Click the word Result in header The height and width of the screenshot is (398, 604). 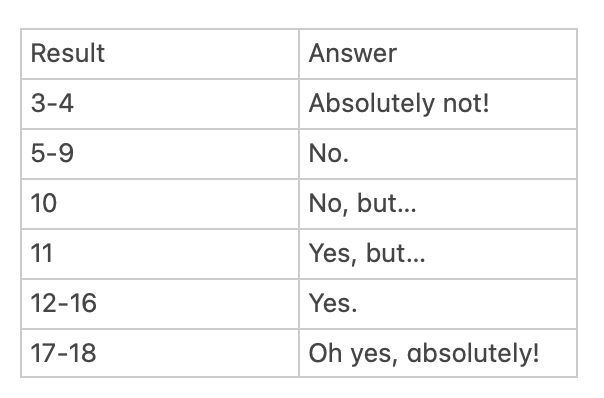click(x=68, y=53)
